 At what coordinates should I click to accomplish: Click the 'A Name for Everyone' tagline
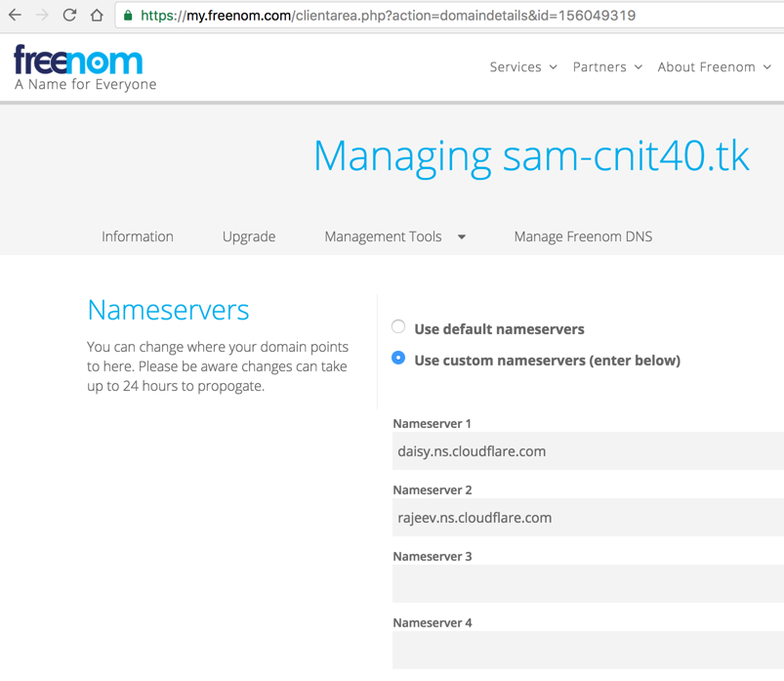[86, 84]
